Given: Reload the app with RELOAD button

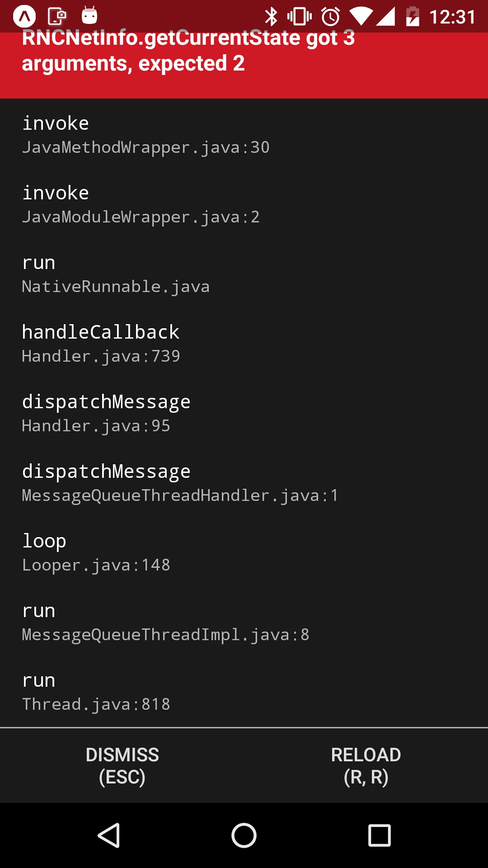Looking at the screenshot, I should pyautogui.click(x=366, y=766).
